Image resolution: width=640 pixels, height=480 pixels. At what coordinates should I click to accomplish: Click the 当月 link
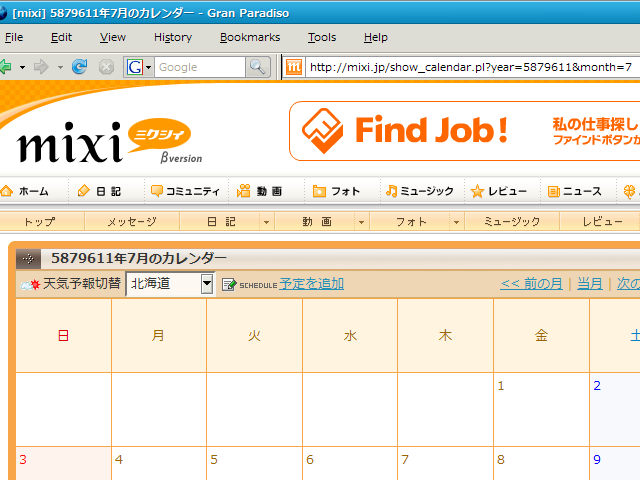pyautogui.click(x=590, y=283)
